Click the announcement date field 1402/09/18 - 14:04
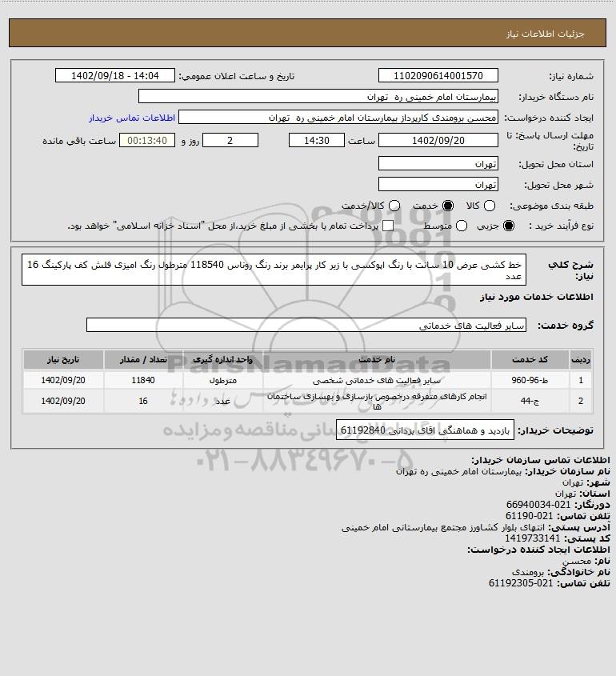This screenshot has width=616, height=676. click(x=115, y=75)
